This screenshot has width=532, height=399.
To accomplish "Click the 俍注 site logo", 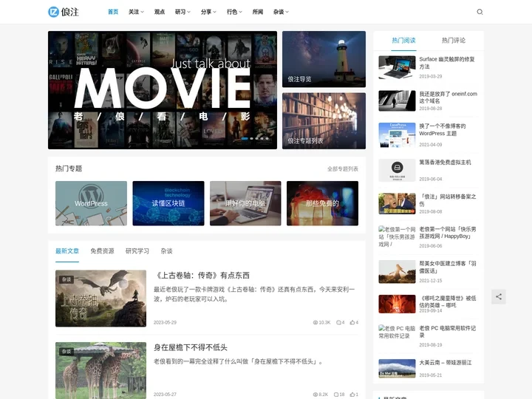I will (x=64, y=12).
